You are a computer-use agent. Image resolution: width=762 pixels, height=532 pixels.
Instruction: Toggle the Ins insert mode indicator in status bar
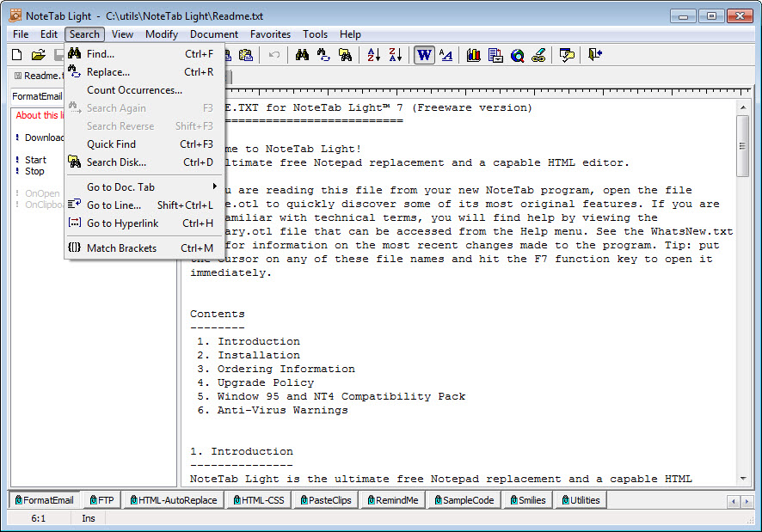point(89,518)
